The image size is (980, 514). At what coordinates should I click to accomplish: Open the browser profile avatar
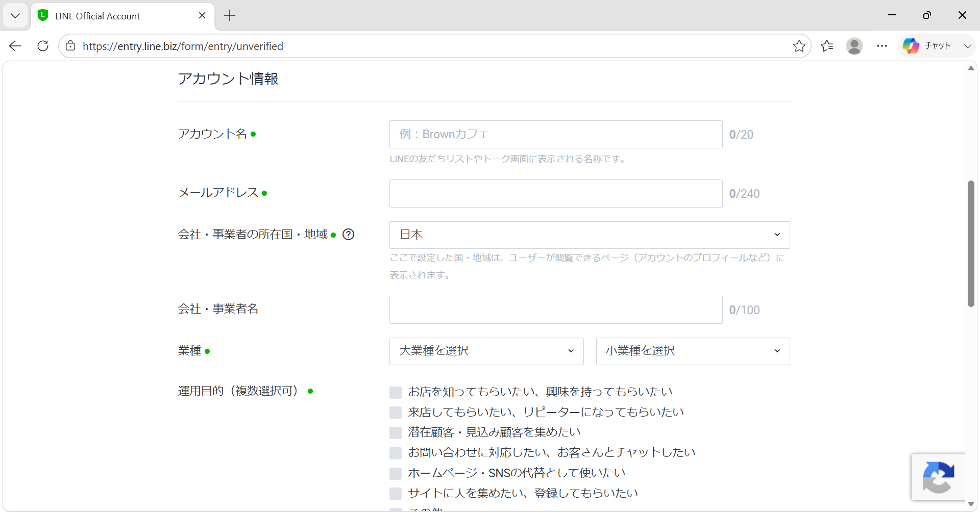pyautogui.click(x=854, y=46)
